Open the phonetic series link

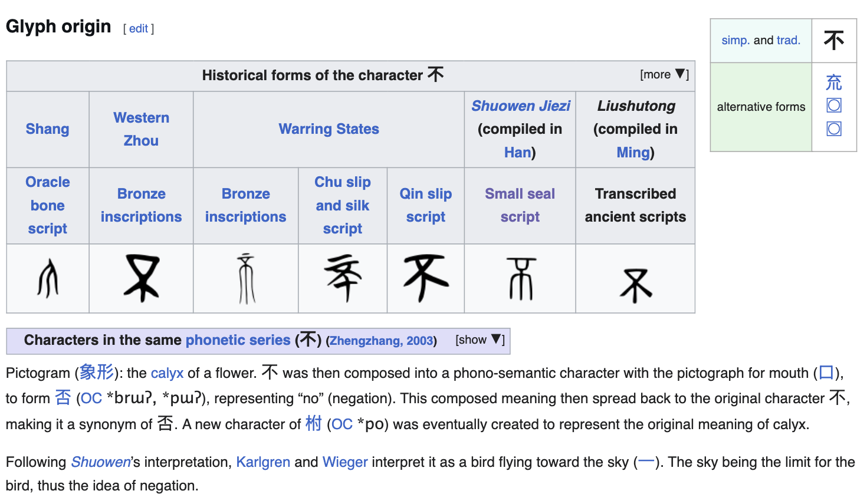(238, 340)
